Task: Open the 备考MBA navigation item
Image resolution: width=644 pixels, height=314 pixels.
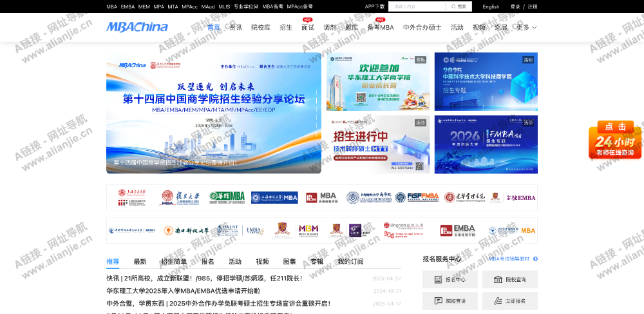Action: (x=380, y=28)
